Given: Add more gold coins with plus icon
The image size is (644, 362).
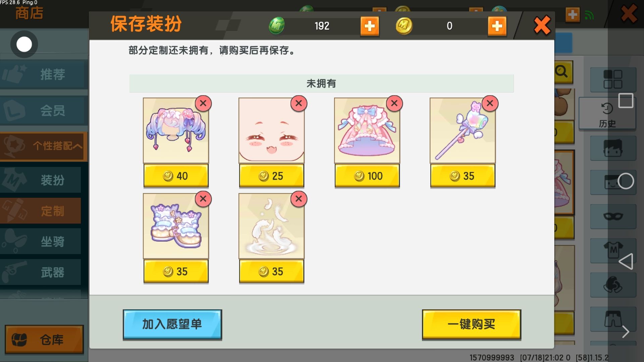Looking at the screenshot, I should click(497, 26).
